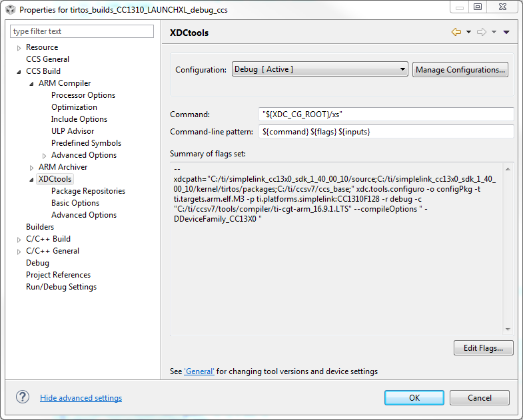Select ARM Archiver tree label
Viewport: 523px width, 420px height.
tap(63, 167)
